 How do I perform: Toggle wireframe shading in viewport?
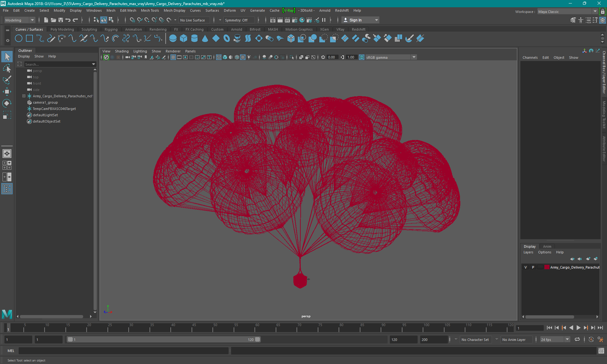pyautogui.click(x=219, y=57)
